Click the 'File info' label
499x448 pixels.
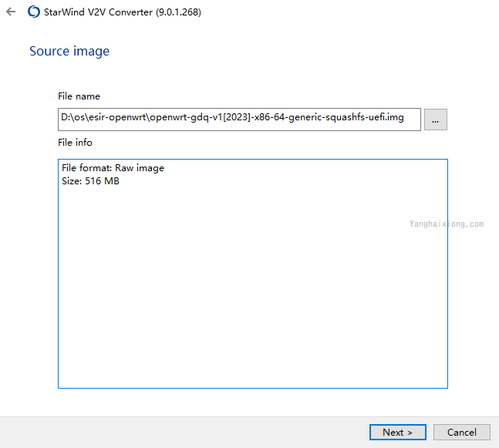75,142
